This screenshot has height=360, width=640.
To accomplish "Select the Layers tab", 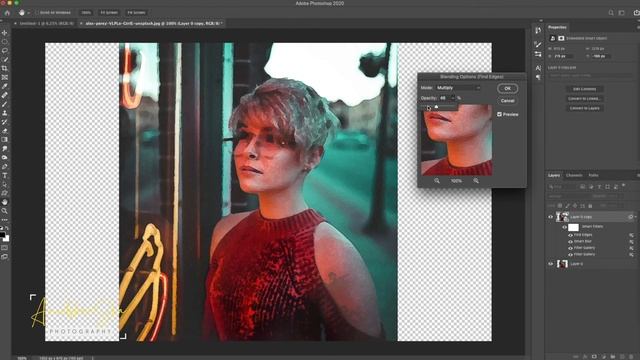I will (554, 176).
